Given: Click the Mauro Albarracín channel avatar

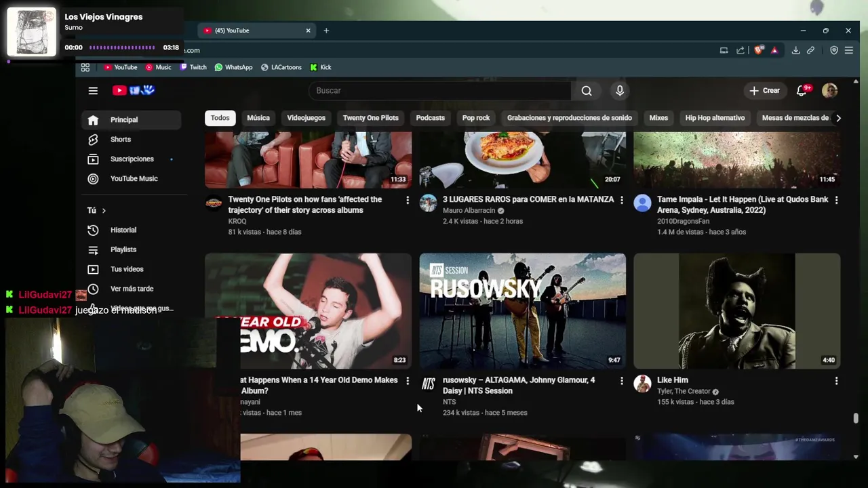Looking at the screenshot, I should [428, 203].
